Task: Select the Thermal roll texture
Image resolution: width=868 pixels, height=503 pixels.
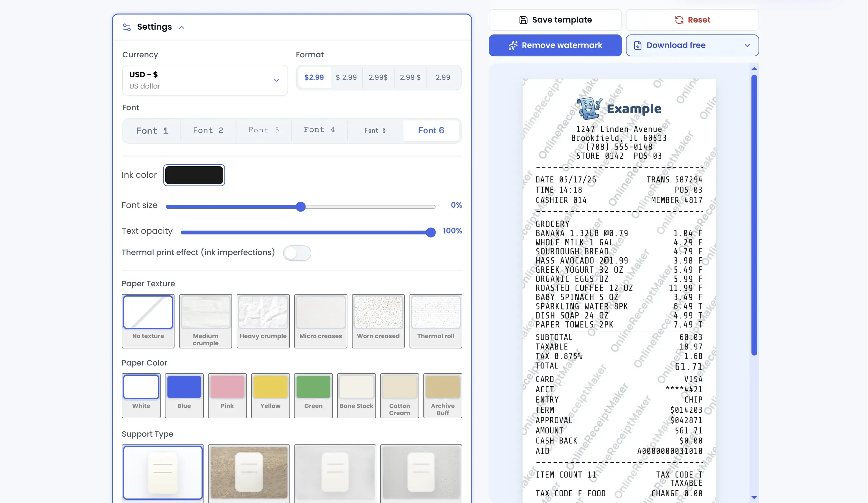Action: (x=435, y=321)
